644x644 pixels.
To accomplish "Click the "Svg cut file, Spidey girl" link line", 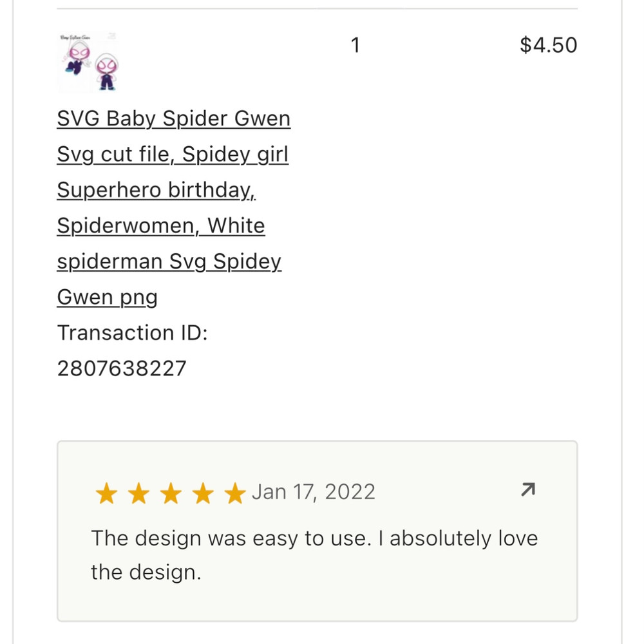I will pos(173,155).
